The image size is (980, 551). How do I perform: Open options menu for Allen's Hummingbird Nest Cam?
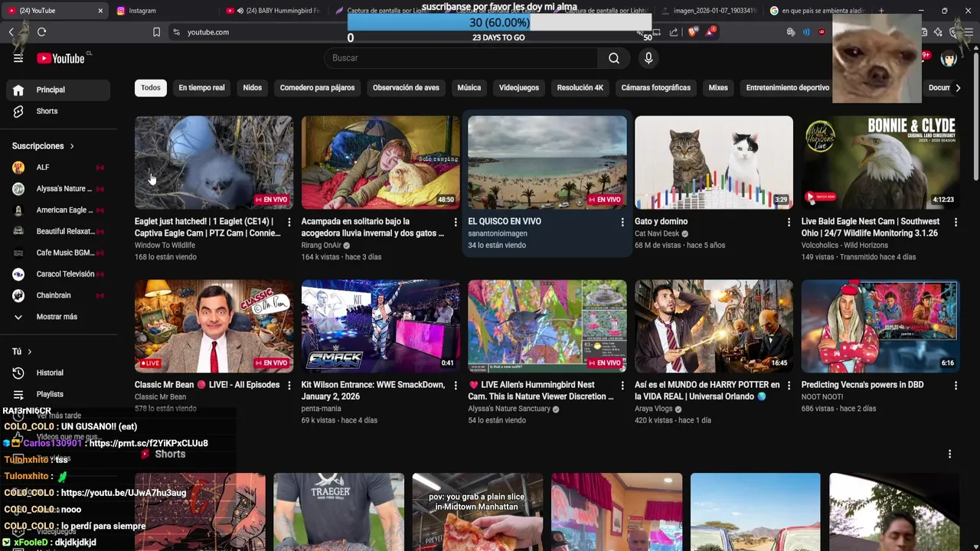point(622,386)
